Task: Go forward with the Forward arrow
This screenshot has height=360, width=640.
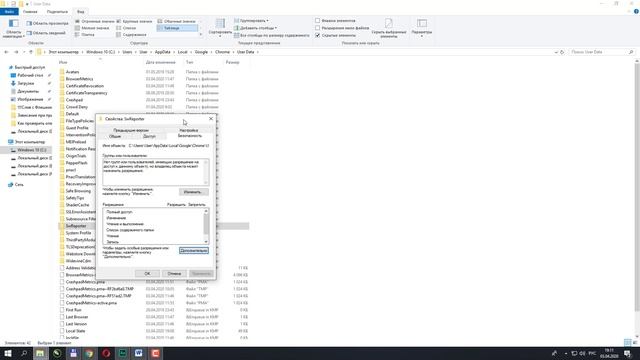Action: coord(16,52)
